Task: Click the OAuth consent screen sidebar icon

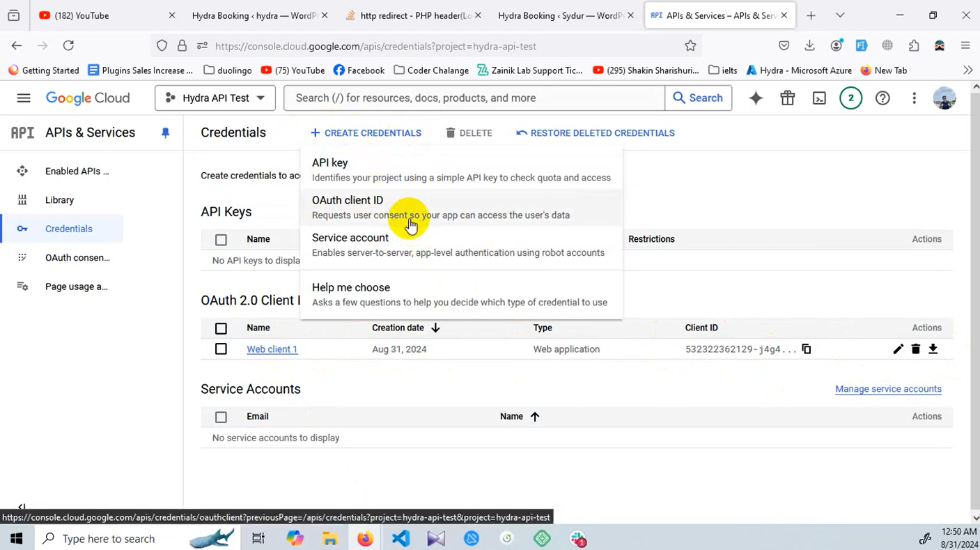Action: point(22,257)
